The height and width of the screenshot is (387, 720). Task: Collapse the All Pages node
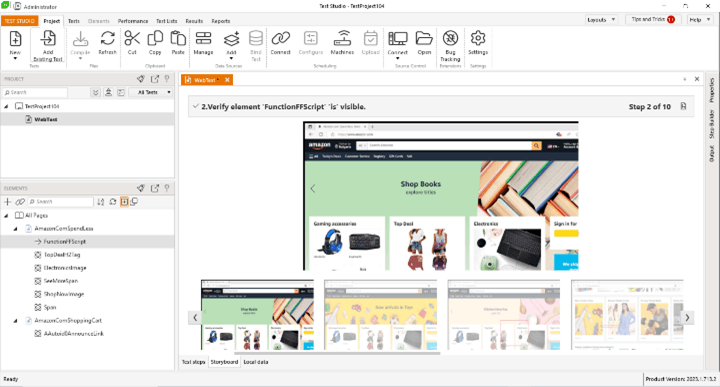tap(6, 215)
